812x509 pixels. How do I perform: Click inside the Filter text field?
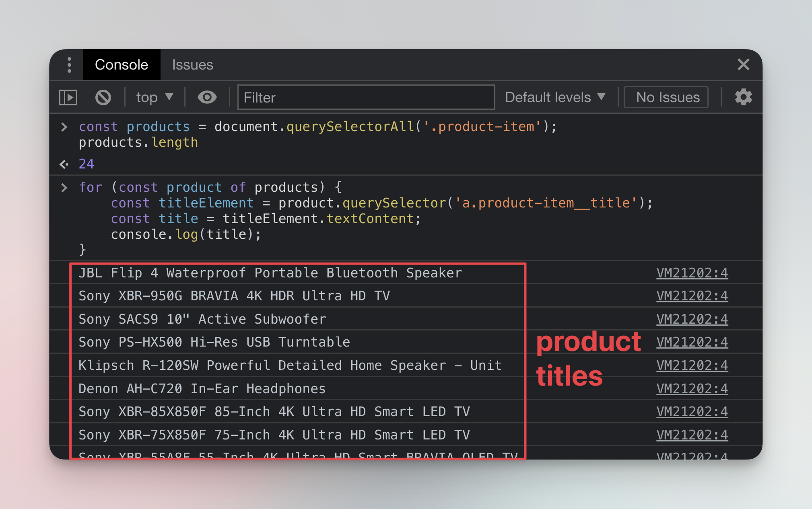click(365, 97)
